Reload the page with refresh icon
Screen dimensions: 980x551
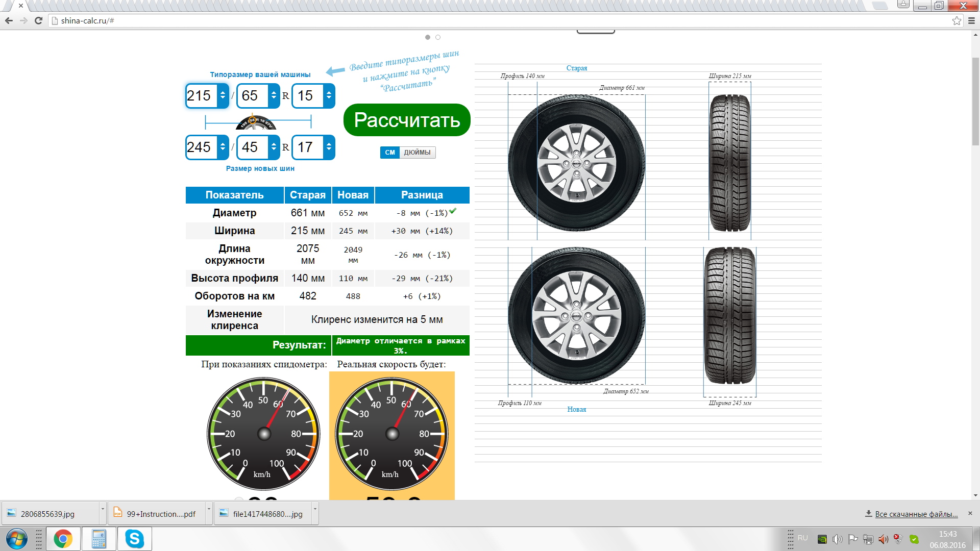tap(38, 20)
